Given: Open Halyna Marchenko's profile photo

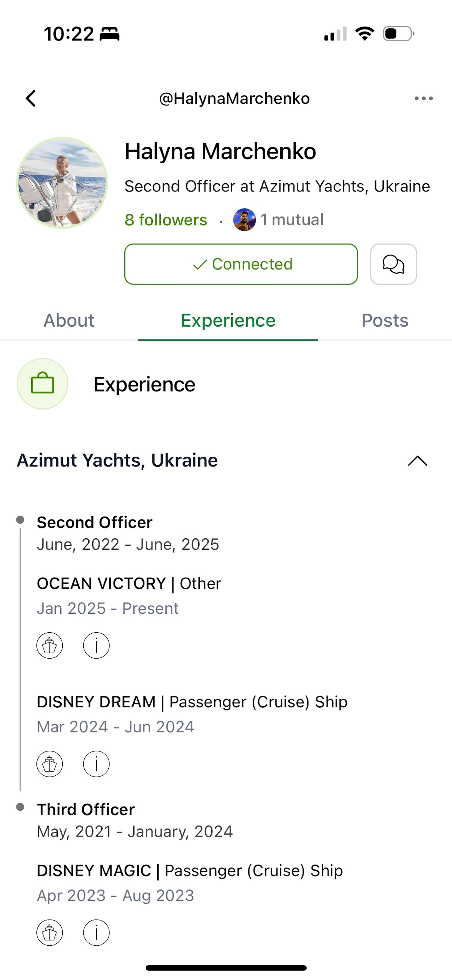Looking at the screenshot, I should pos(62,183).
